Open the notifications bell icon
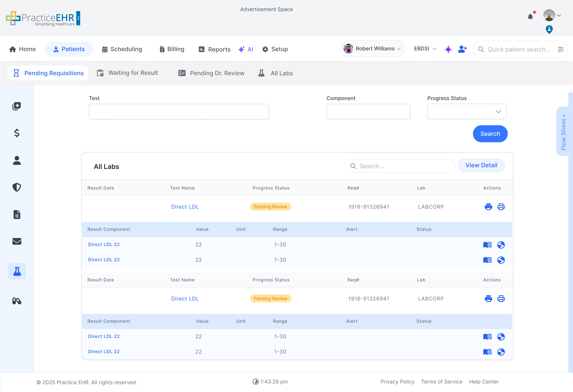The image size is (573, 392). (530, 16)
